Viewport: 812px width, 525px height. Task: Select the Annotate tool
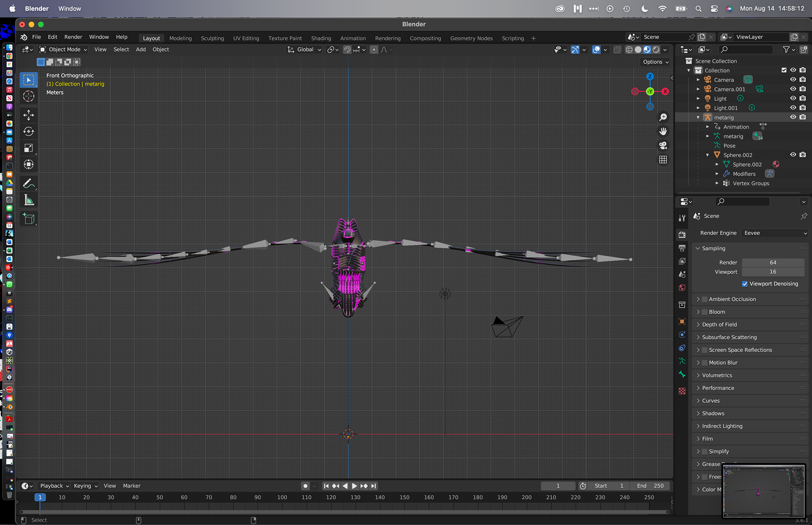click(29, 183)
